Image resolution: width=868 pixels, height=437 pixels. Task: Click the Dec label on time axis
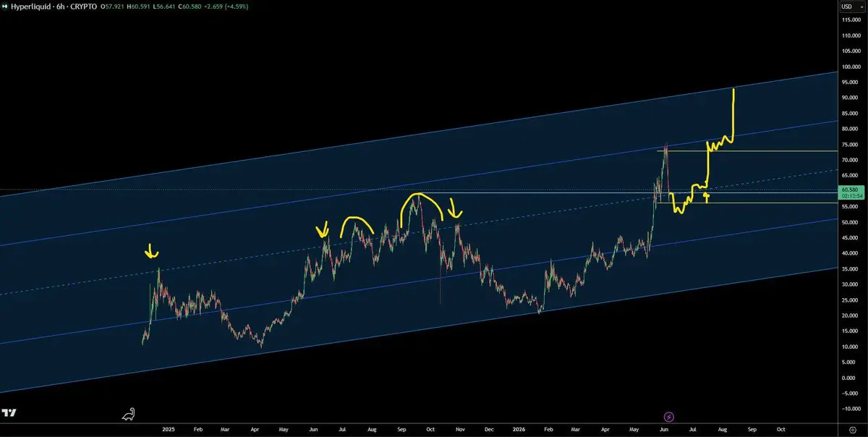489,429
